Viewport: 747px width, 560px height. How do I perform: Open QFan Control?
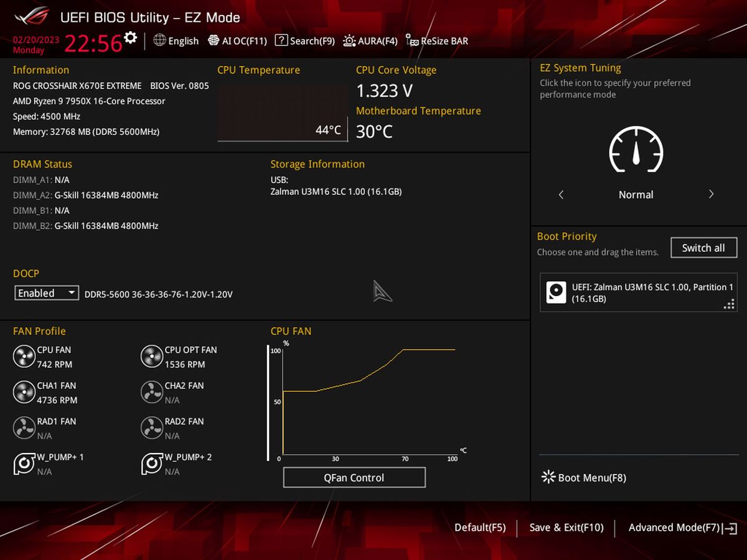coord(354,478)
